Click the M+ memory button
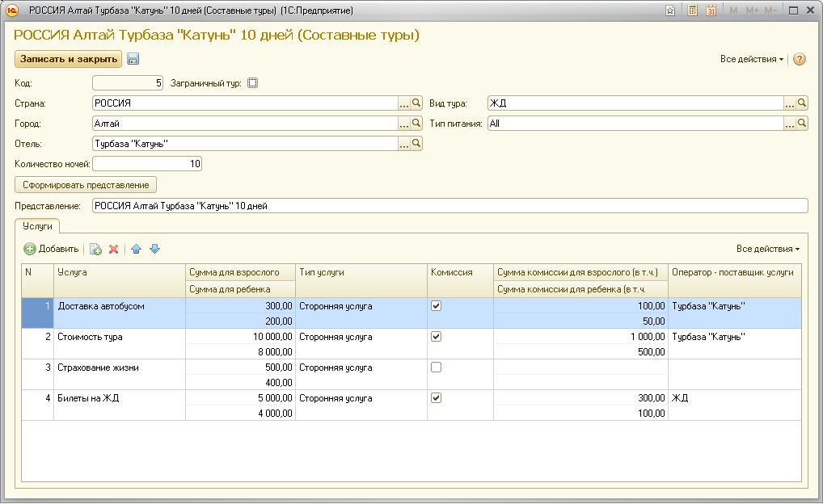 (x=752, y=10)
